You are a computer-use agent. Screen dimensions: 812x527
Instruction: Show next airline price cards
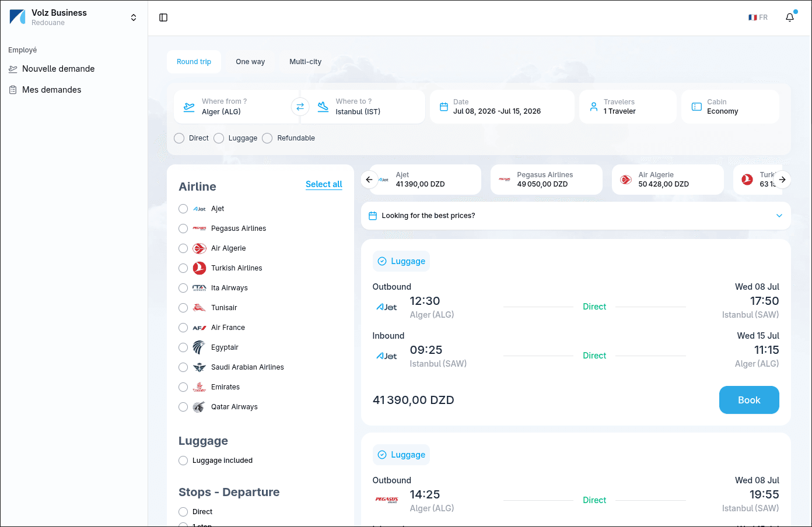coord(782,180)
